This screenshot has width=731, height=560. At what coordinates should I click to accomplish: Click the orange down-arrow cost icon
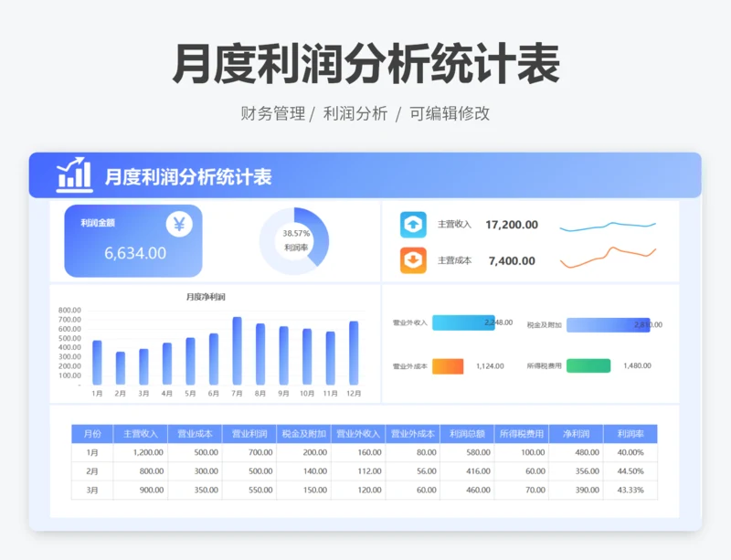point(413,260)
